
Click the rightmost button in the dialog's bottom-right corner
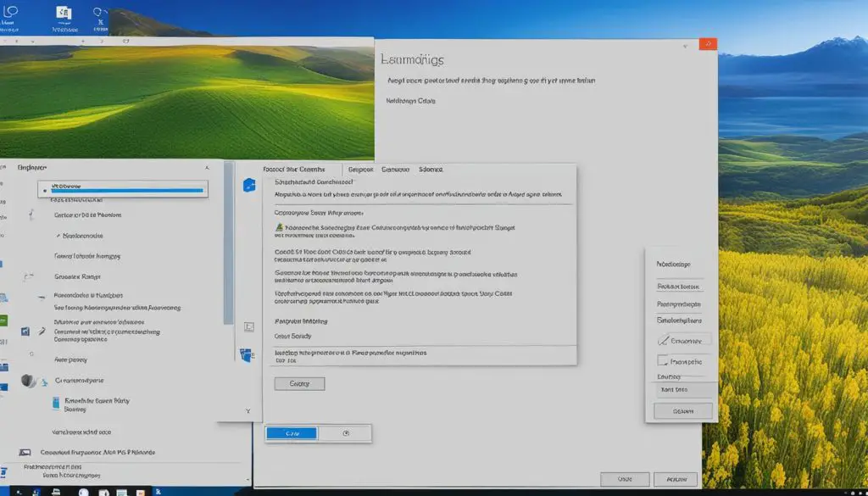[x=676, y=479]
